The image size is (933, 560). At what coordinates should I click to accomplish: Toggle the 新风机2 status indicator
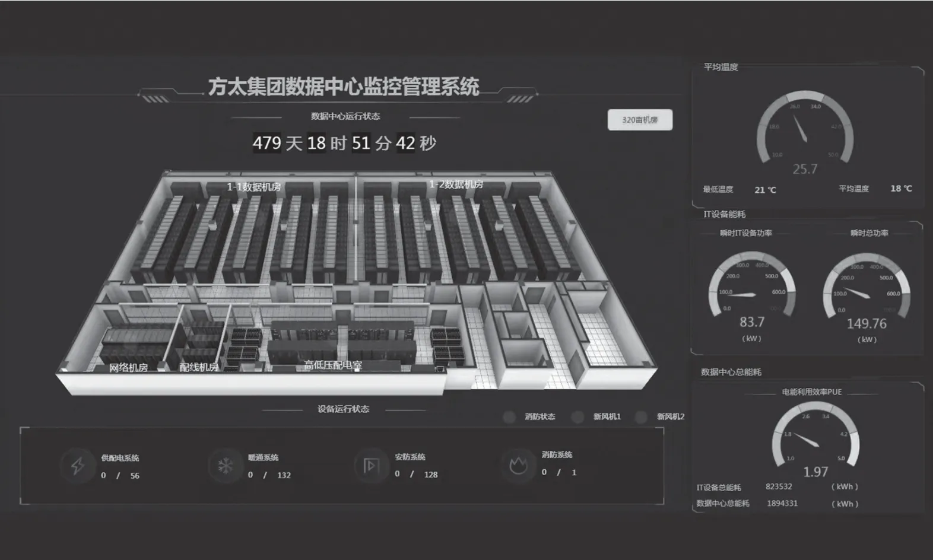(641, 417)
